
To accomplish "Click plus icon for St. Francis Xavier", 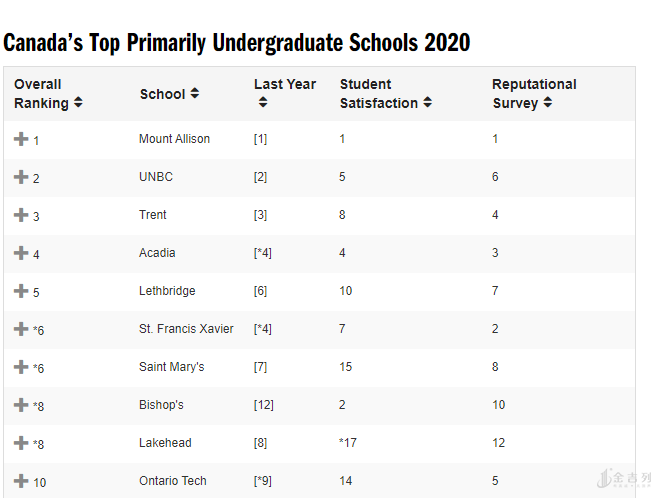I will coord(21,329).
